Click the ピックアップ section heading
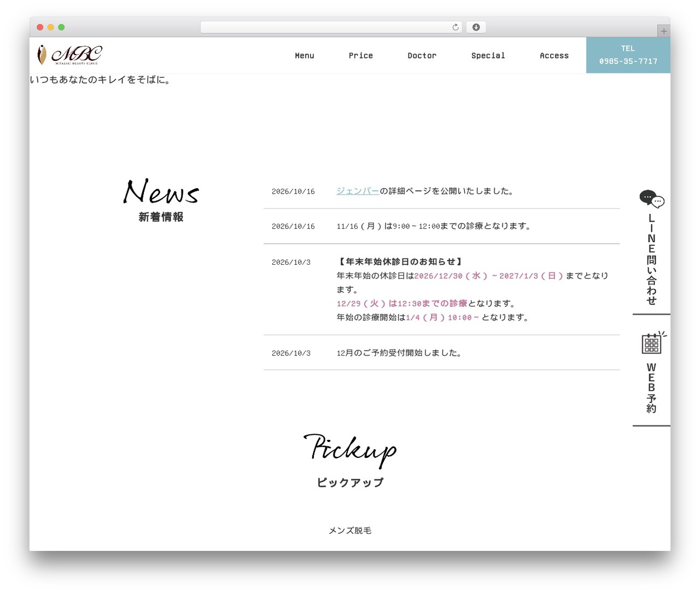This screenshot has height=593, width=700. (x=350, y=482)
